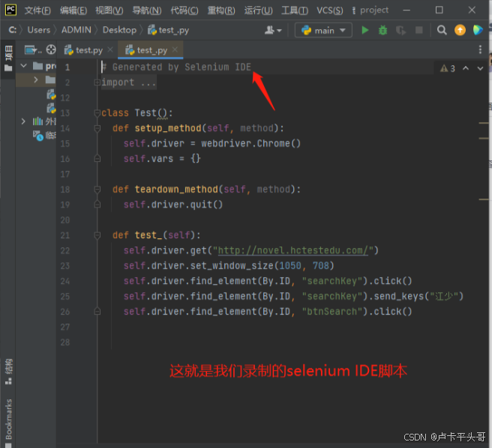The height and width of the screenshot is (448, 492).
Task: Click webdriver.Chrome() on line 15
Action: click(250, 144)
